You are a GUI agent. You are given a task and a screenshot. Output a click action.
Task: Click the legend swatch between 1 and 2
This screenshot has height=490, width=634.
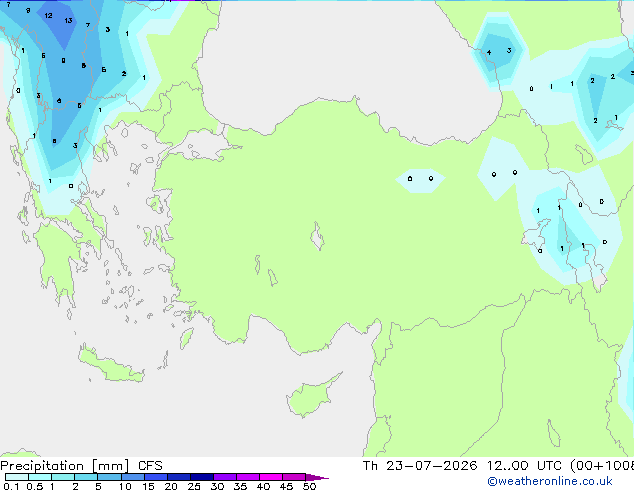63,477
